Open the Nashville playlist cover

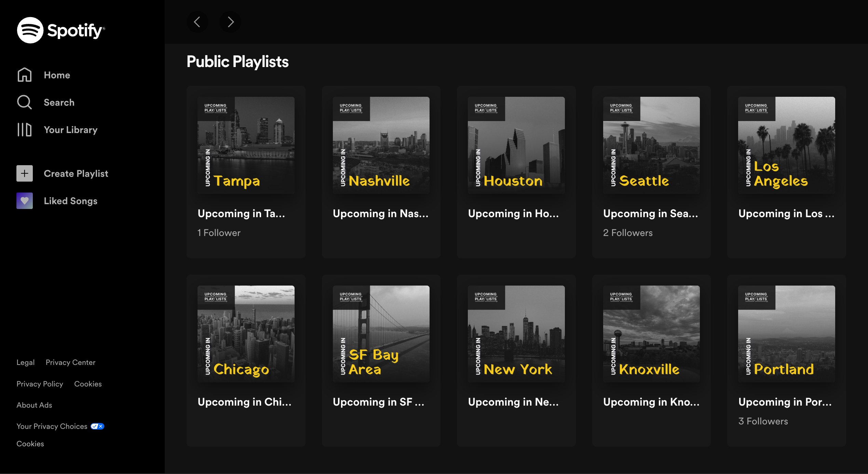[x=381, y=145]
